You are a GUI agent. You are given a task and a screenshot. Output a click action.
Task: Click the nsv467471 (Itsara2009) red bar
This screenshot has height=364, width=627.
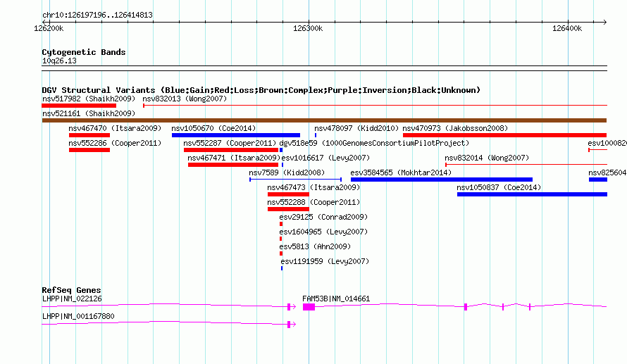point(233,165)
